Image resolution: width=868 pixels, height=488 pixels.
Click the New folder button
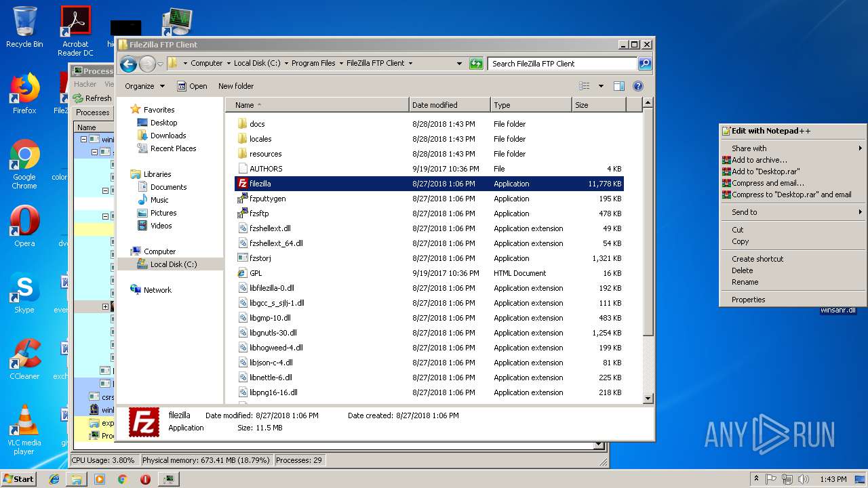[236, 86]
